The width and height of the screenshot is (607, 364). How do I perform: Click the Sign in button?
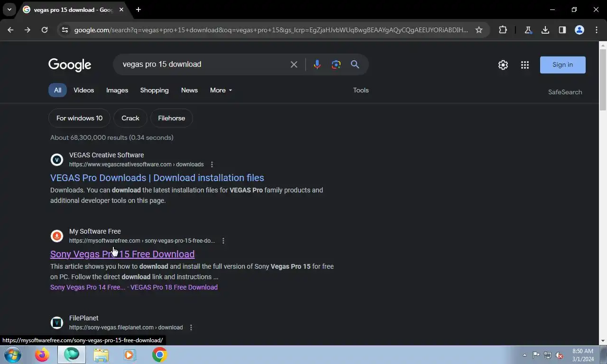563,65
